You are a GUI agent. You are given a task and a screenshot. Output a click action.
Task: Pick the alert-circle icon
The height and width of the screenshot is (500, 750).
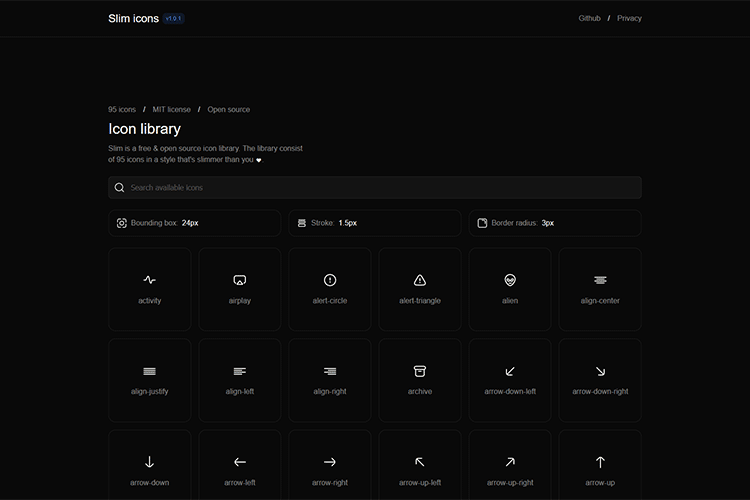coord(330,289)
